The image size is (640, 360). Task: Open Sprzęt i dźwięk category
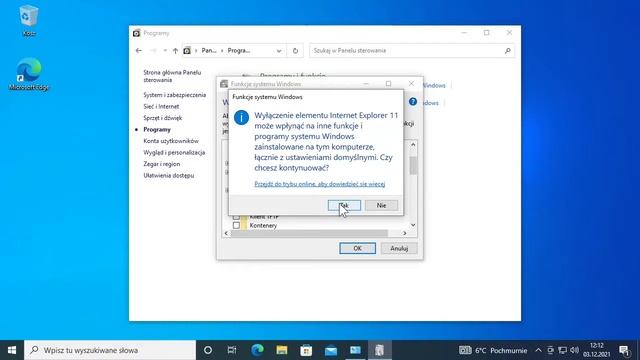coord(162,118)
